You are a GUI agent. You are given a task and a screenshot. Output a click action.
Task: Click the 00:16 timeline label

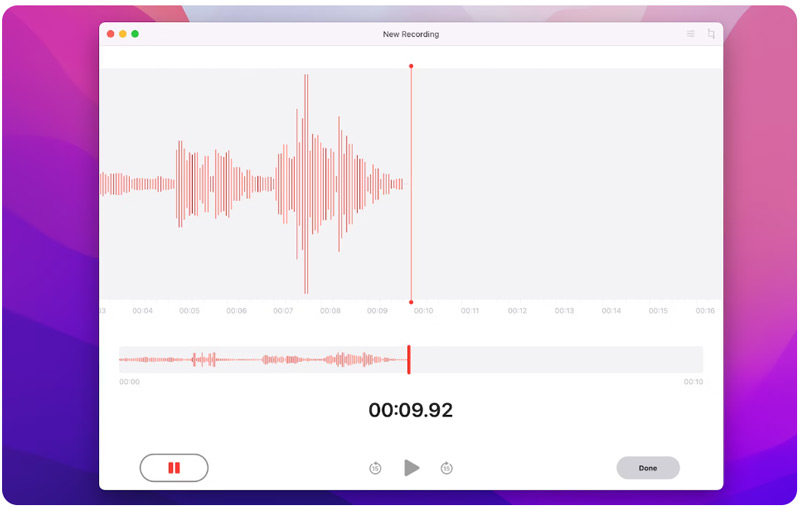click(x=705, y=311)
